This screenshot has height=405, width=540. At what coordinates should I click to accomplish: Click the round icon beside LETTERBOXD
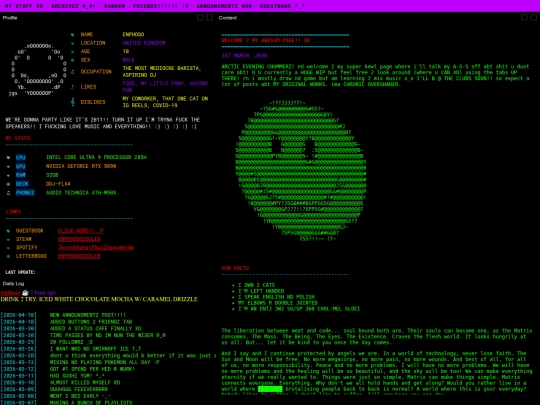(8, 256)
